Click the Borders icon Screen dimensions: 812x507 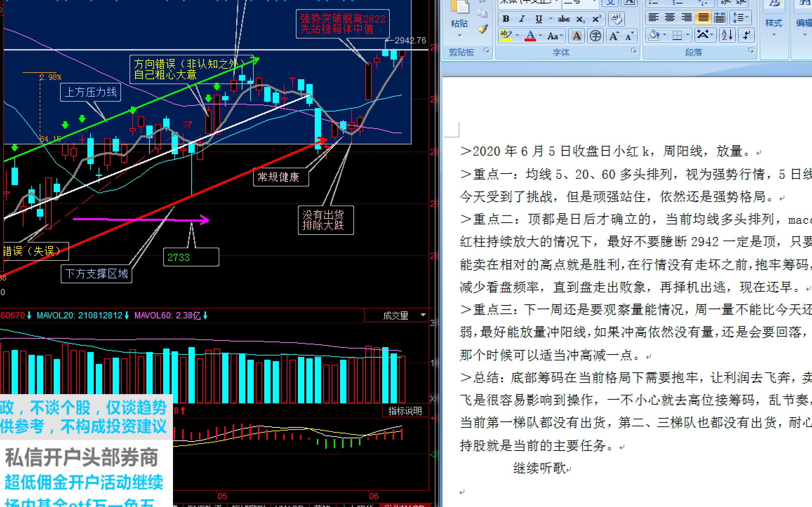[x=677, y=35]
